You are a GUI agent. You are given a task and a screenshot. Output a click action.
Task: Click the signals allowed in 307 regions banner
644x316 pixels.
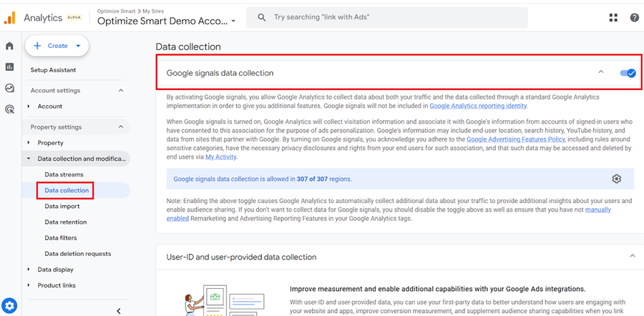(400, 179)
